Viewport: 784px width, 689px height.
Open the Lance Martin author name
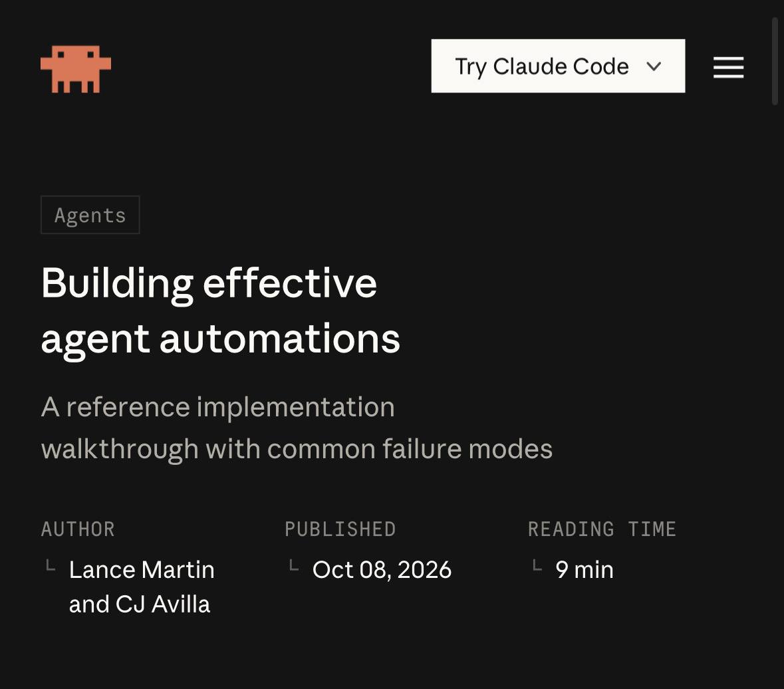pyautogui.click(x=142, y=569)
